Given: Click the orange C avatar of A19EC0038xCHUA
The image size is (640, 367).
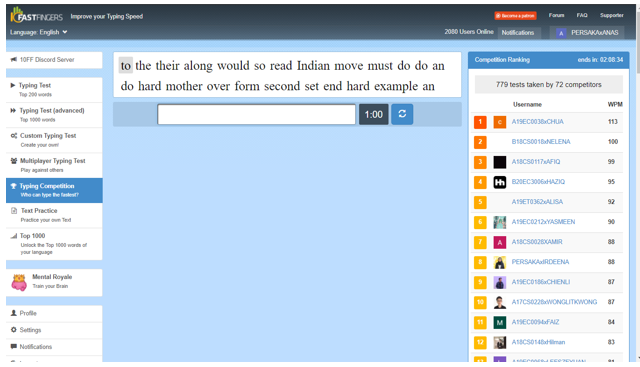Looking at the screenshot, I should coord(500,122).
